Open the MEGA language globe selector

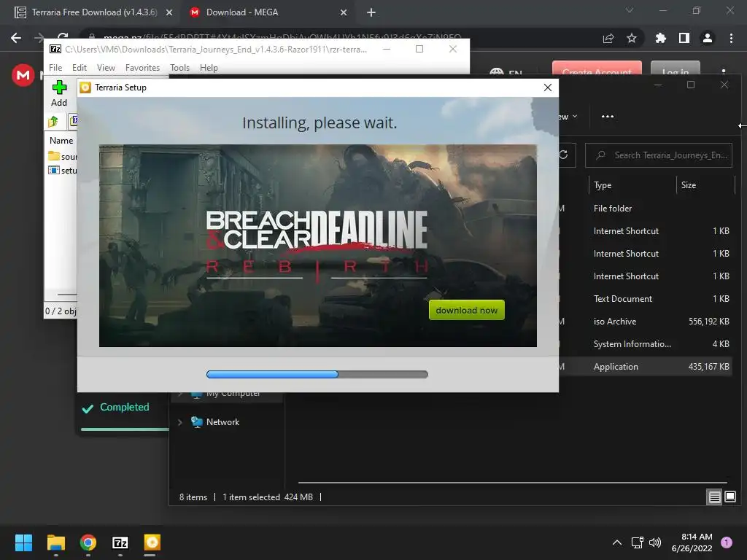[x=496, y=71]
